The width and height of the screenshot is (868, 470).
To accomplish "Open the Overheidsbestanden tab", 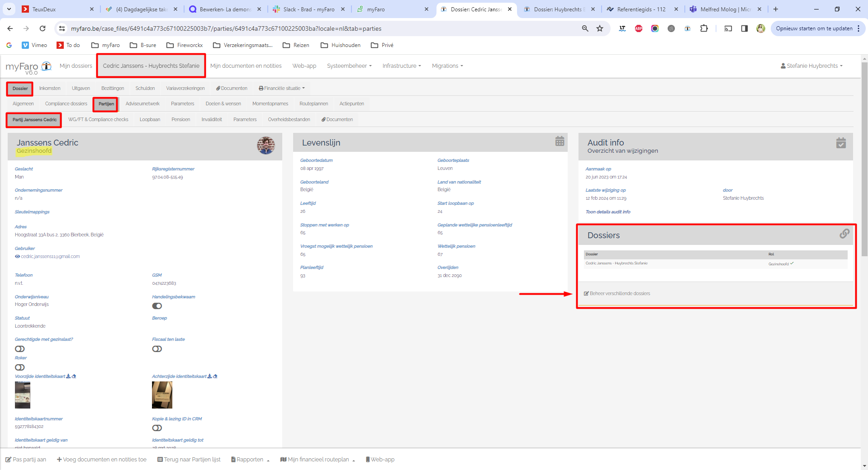I will [x=289, y=119].
